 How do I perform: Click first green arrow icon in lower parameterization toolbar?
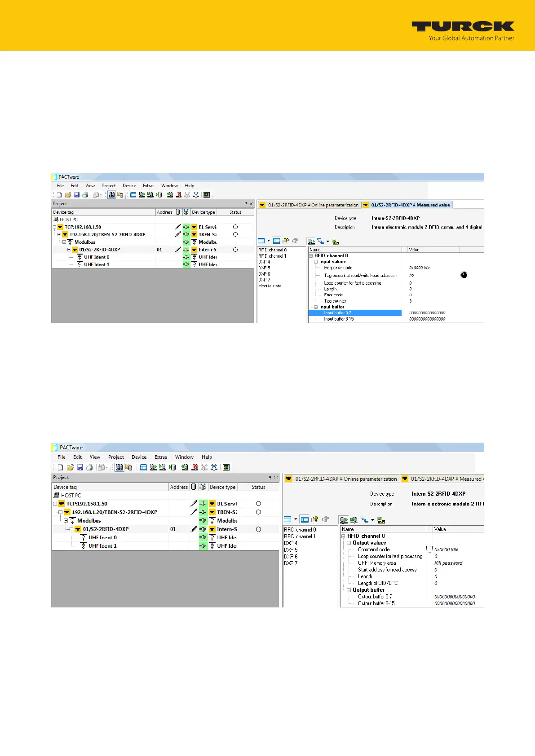click(344, 520)
